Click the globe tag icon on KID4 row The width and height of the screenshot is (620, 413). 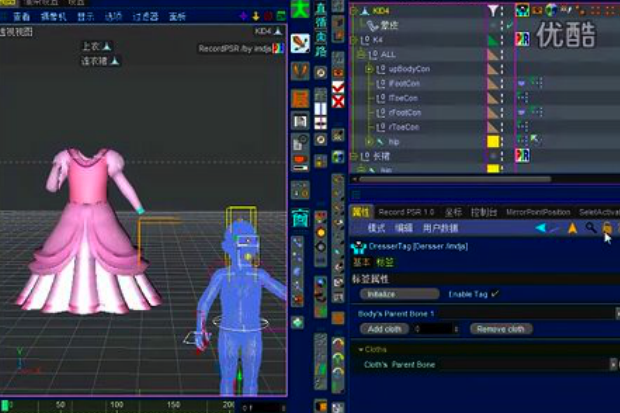coord(551,10)
